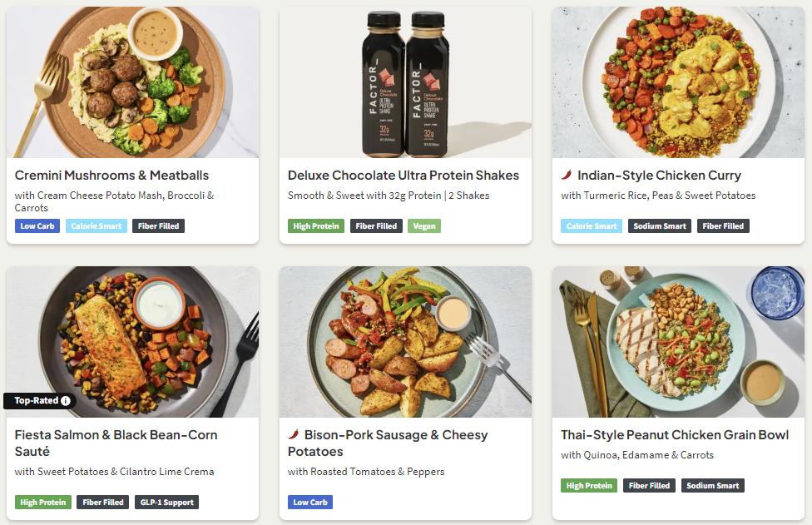Click the Fiesta Salmon & Black Bean-Corn Sauté title
The image size is (812, 525).
(116, 443)
